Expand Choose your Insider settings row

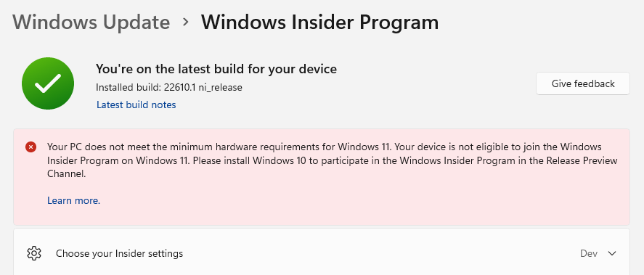click(322, 252)
